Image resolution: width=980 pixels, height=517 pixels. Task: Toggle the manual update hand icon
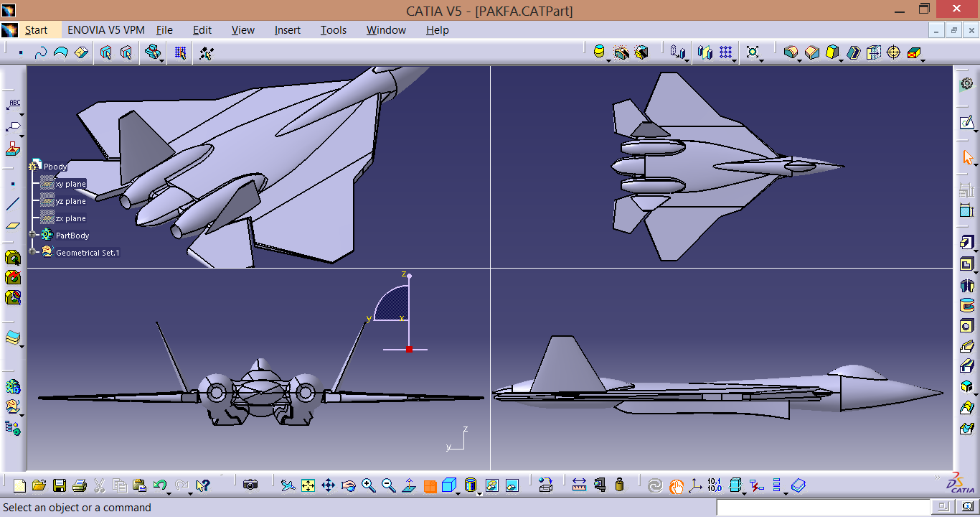point(676,487)
